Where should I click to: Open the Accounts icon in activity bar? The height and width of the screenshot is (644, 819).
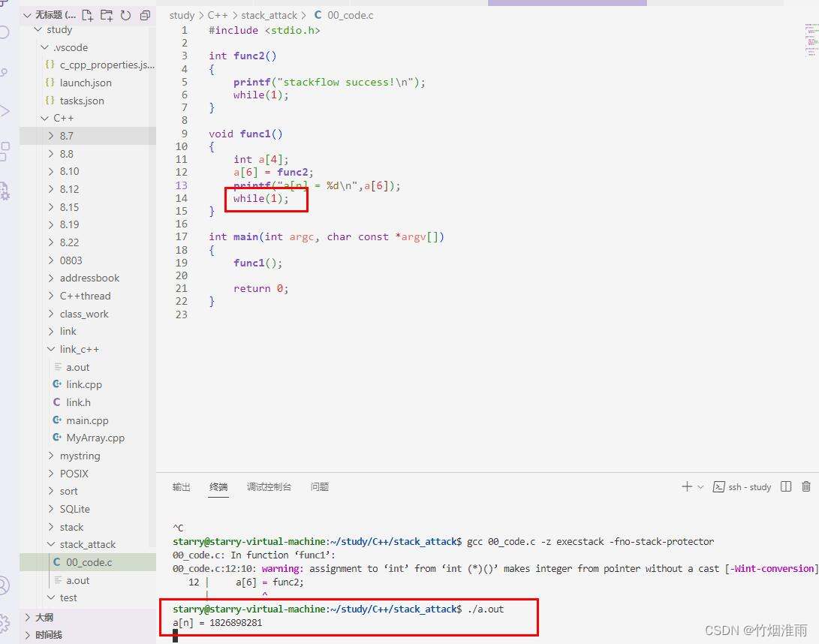[x=5, y=585]
